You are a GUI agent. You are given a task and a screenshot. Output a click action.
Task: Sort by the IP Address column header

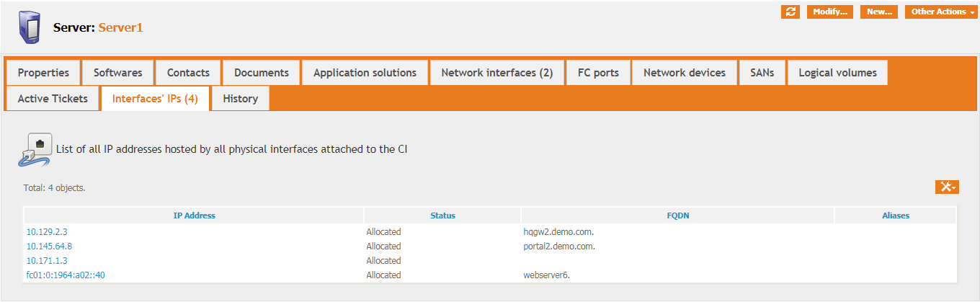(194, 216)
